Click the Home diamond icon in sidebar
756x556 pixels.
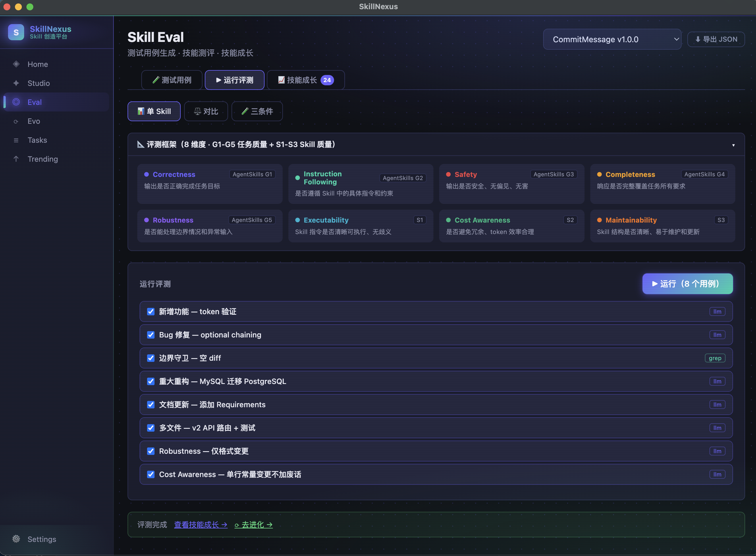click(x=16, y=64)
